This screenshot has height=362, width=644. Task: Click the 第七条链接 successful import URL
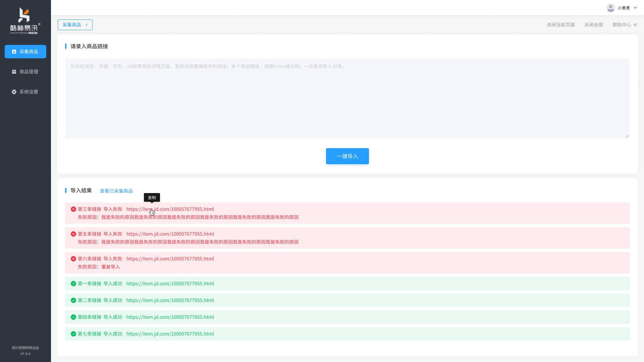click(x=170, y=334)
